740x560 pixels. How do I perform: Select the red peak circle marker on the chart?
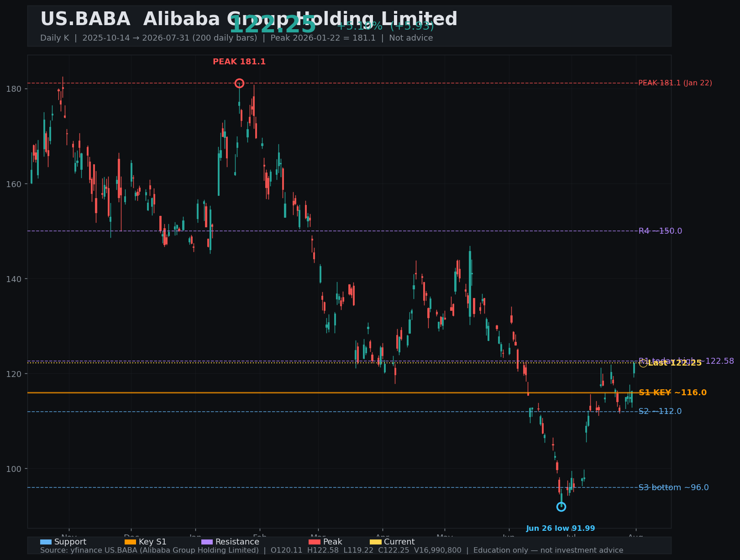click(239, 83)
